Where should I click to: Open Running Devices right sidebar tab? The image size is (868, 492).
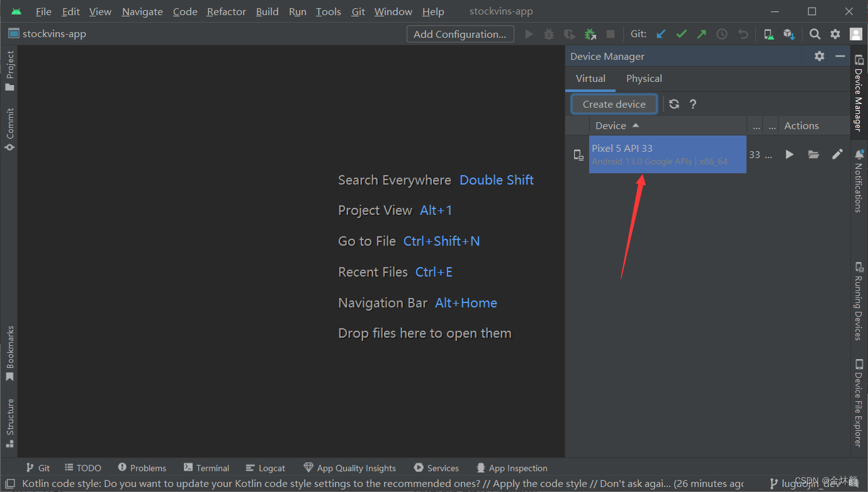coord(859,301)
